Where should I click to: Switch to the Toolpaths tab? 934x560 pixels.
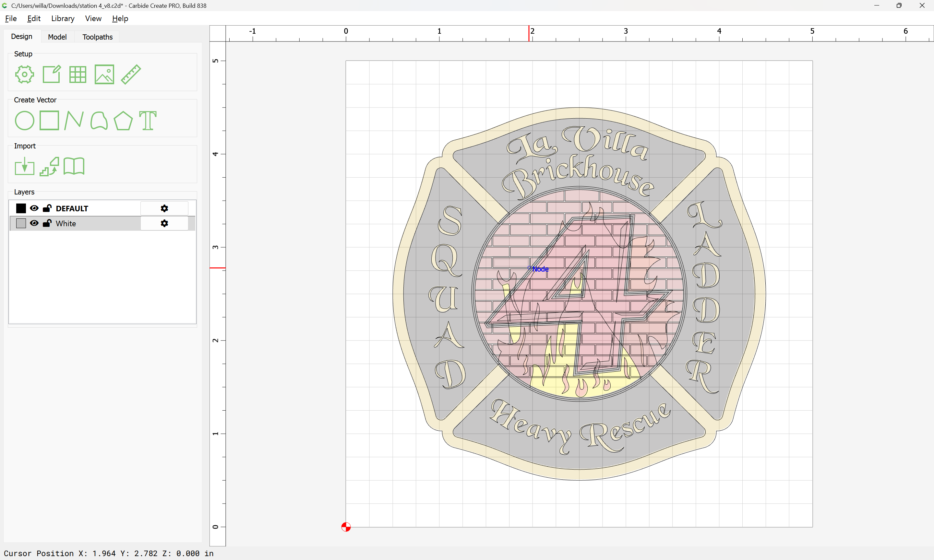click(97, 37)
